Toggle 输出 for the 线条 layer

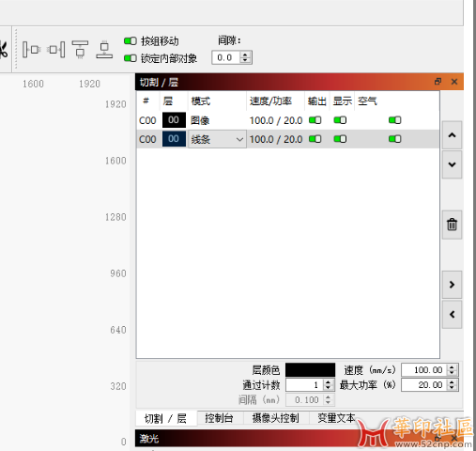tap(315, 139)
